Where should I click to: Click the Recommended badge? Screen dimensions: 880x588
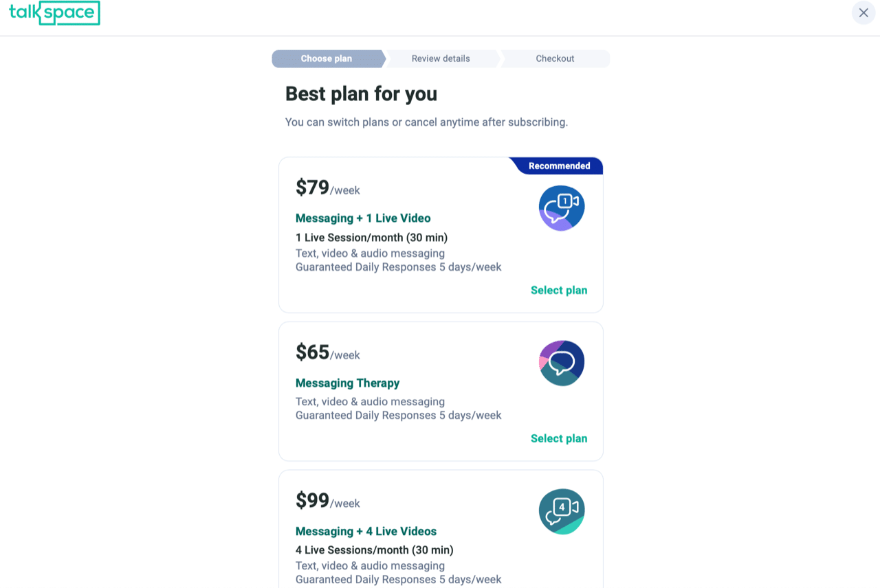click(558, 166)
